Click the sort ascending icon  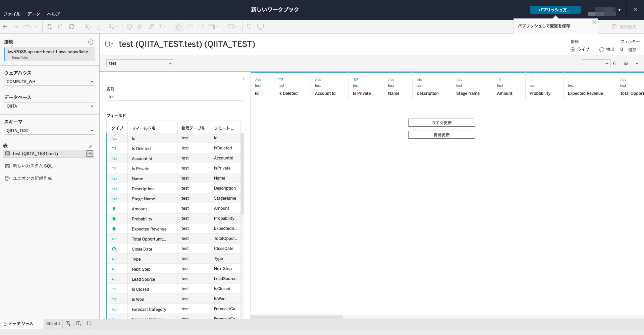[141, 27]
